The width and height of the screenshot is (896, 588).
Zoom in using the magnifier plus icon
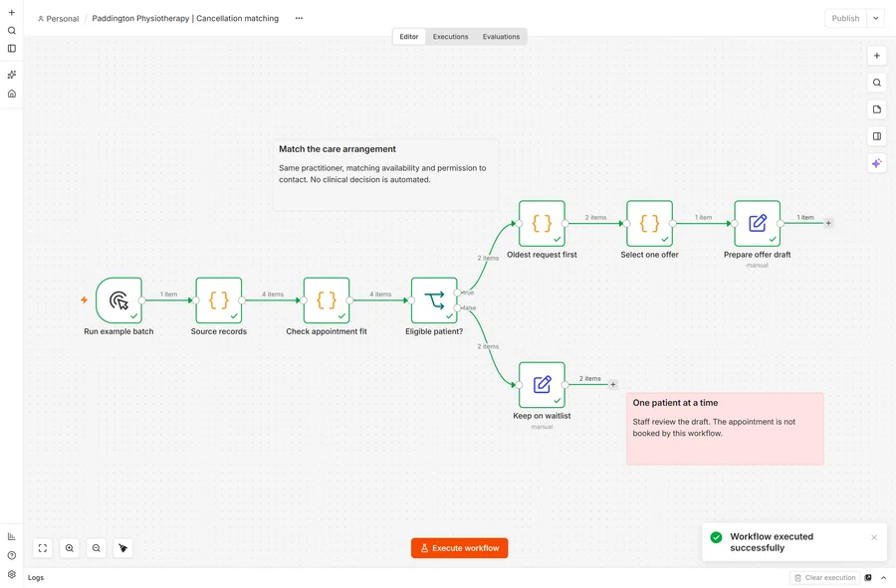pyautogui.click(x=70, y=548)
